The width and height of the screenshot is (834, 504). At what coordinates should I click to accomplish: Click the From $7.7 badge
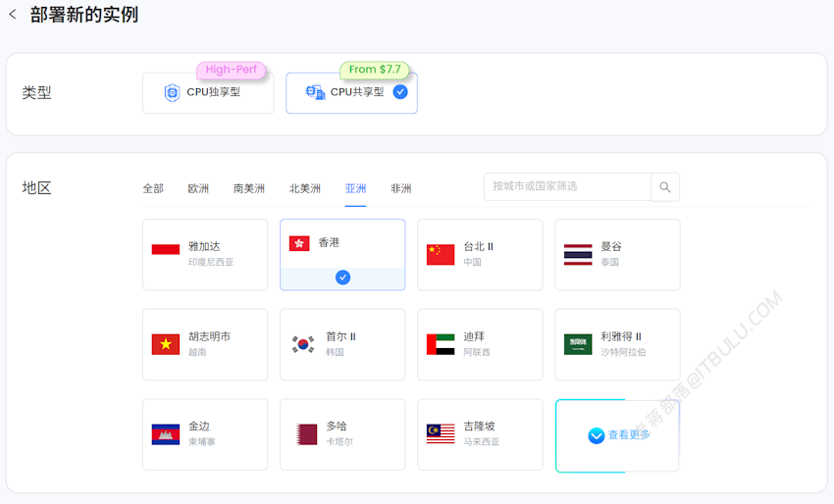375,70
